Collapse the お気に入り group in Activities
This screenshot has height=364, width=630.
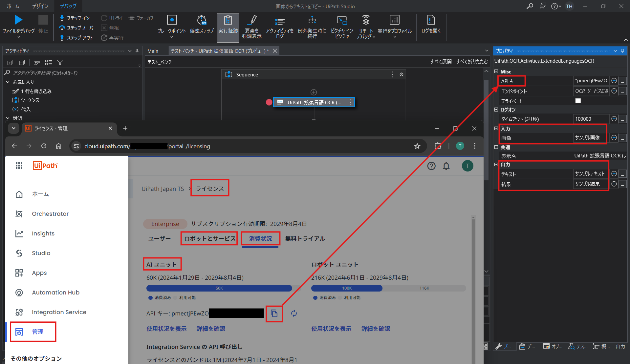tap(8, 82)
